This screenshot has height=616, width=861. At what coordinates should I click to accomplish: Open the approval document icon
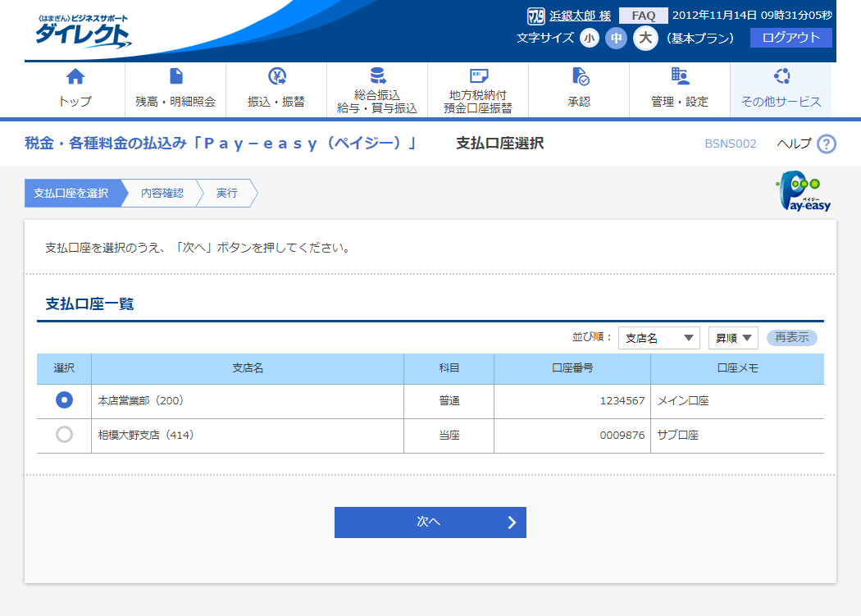[x=579, y=77]
